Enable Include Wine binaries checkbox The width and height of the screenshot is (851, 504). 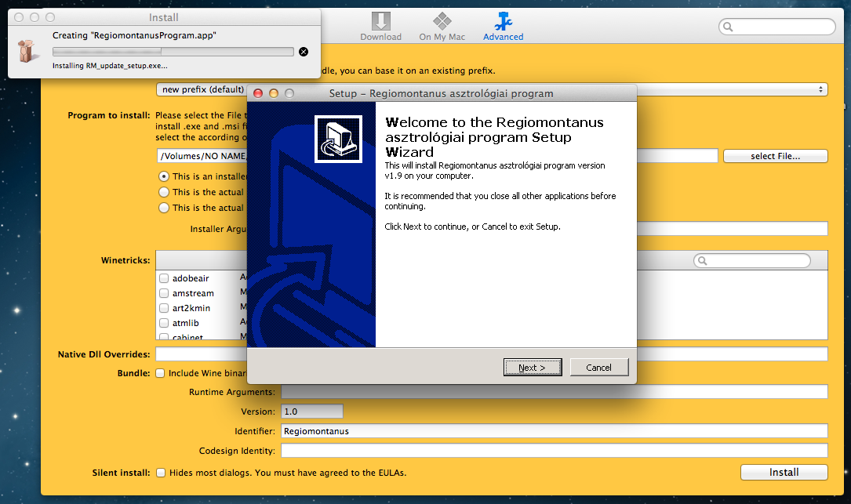(x=160, y=373)
